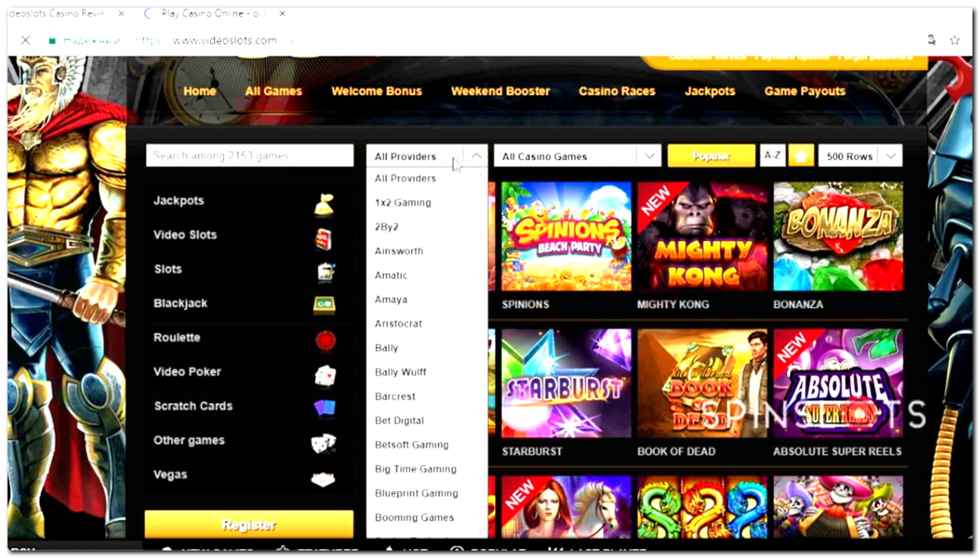Image resolution: width=980 pixels, height=558 pixels.
Task: Open the Absolute Super Reels thumbnail
Action: pyautogui.click(x=838, y=383)
